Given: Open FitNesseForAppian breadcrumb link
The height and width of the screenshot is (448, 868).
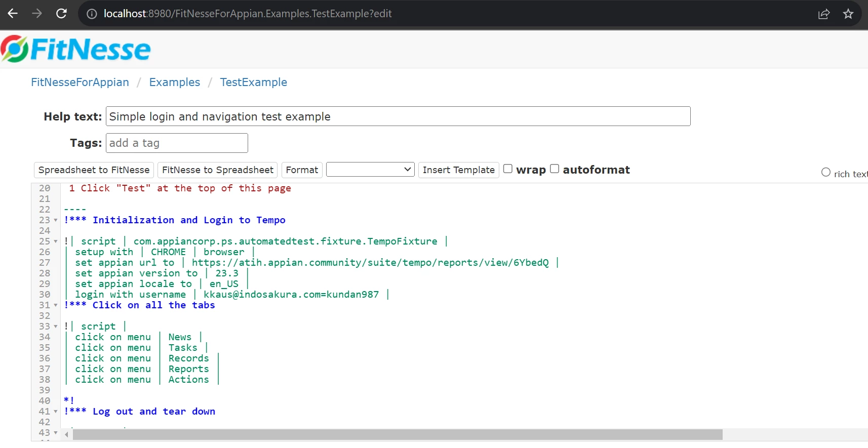Looking at the screenshot, I should pos(80,82).
